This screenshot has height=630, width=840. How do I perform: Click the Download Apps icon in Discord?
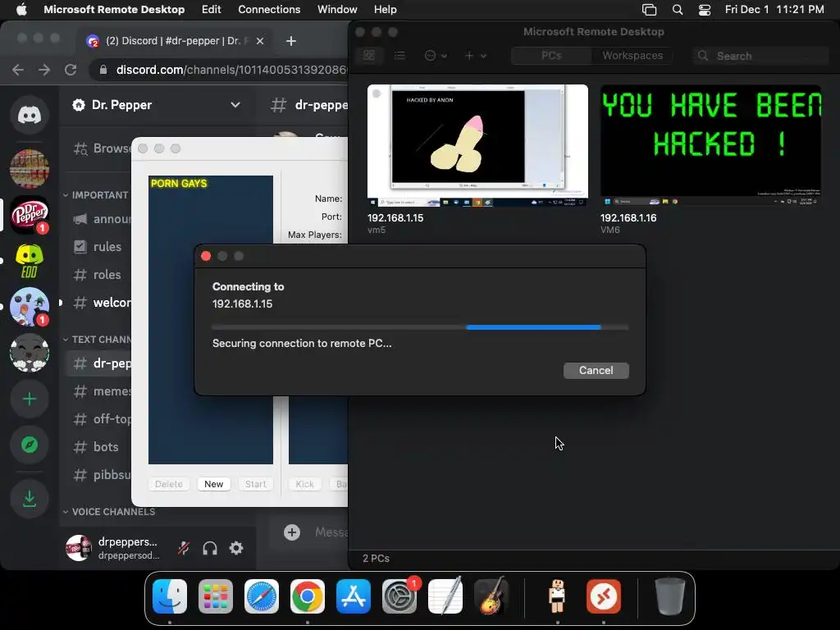point(30,499)
